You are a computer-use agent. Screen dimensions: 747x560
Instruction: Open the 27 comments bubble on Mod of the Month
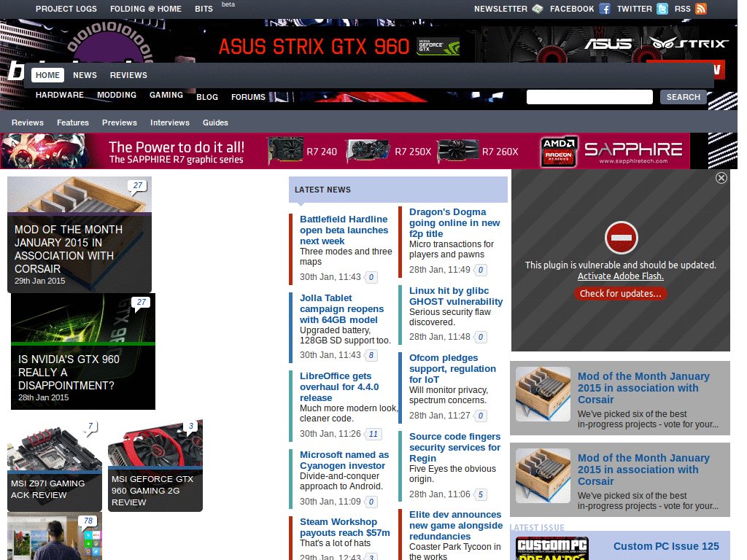138,186
